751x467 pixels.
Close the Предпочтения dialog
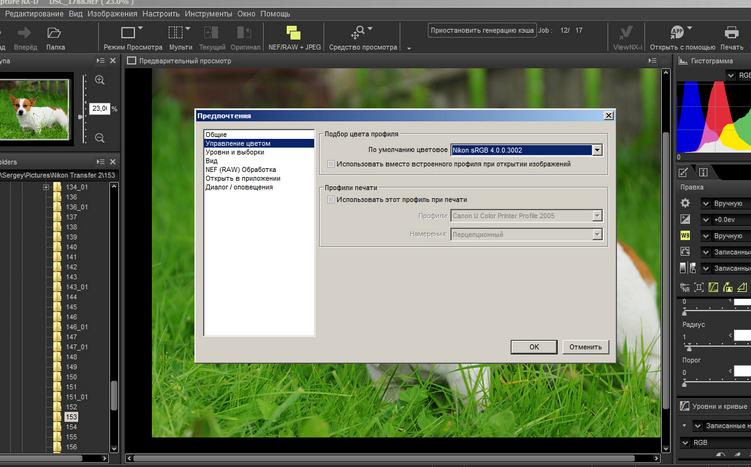tap(608, 115)
